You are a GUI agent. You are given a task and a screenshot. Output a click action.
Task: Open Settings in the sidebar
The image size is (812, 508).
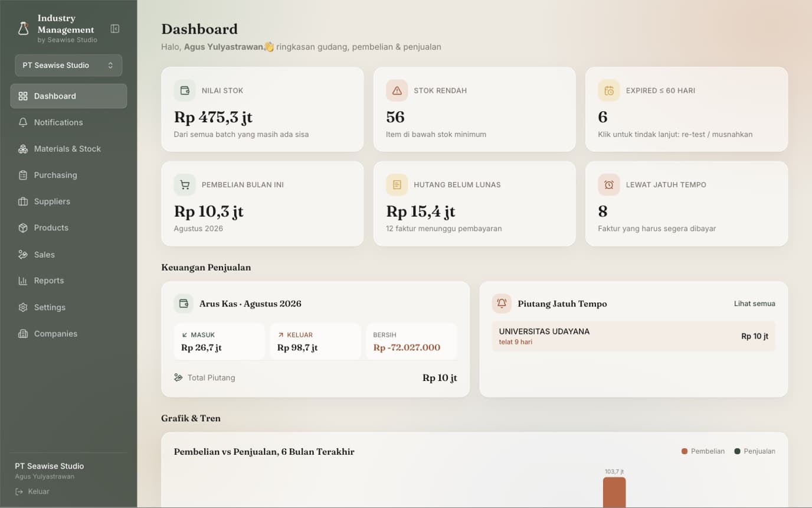(68, 307)
